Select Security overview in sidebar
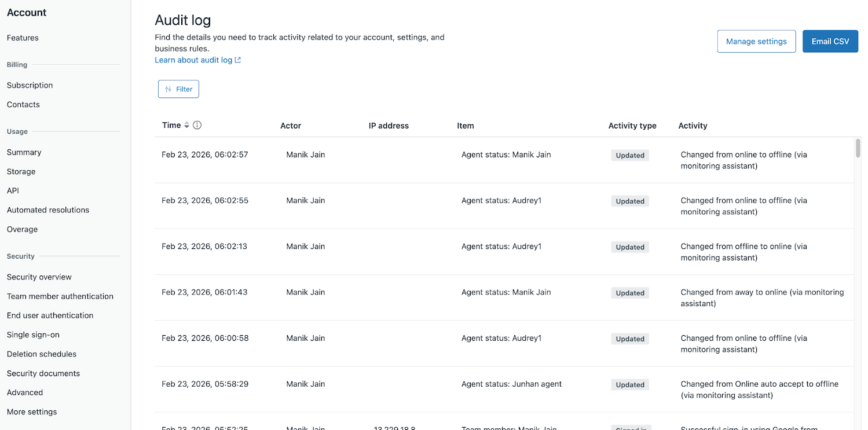This screenshot has width=868, height=430. [39, 277]
